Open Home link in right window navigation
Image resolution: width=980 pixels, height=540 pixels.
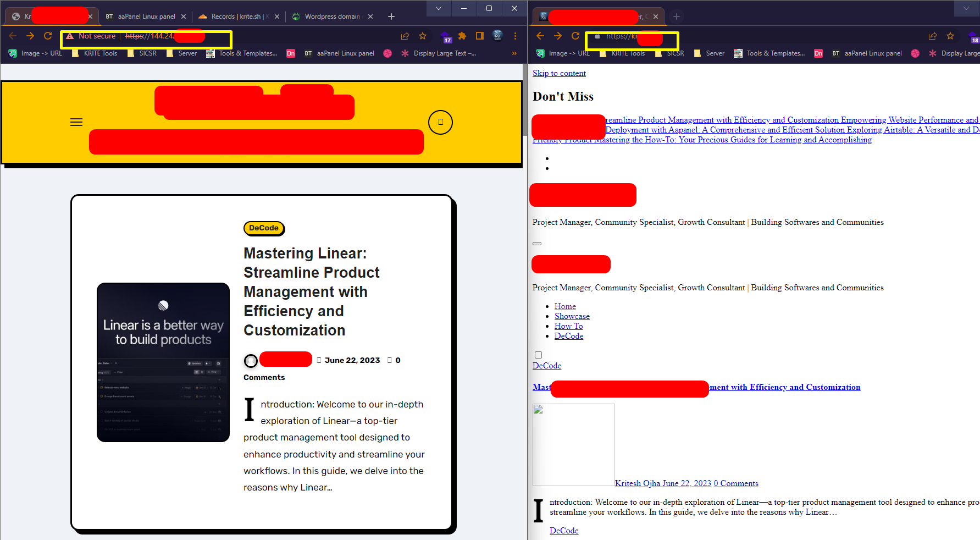click(x=565, y=306)
